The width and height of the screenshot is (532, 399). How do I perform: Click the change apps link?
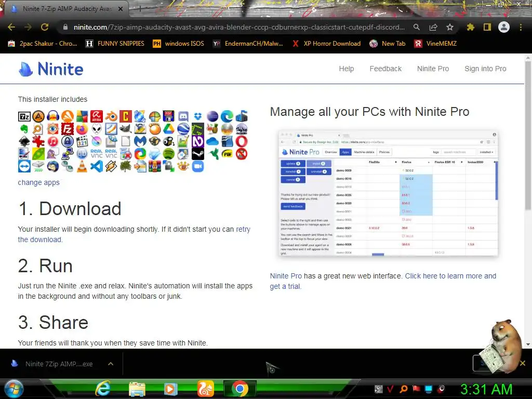click(38, 182)
